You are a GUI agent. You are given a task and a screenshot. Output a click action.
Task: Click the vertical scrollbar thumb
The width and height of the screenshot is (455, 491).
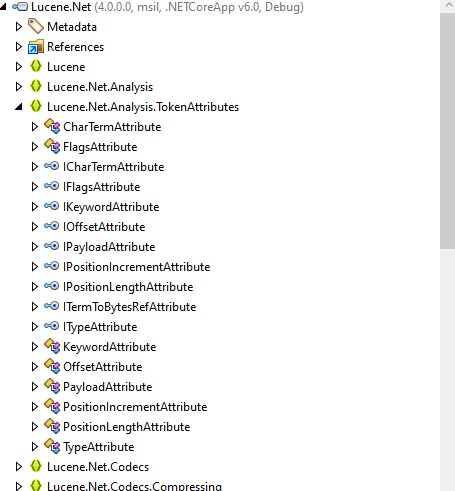pyautogui.click(x=447, y=131)
